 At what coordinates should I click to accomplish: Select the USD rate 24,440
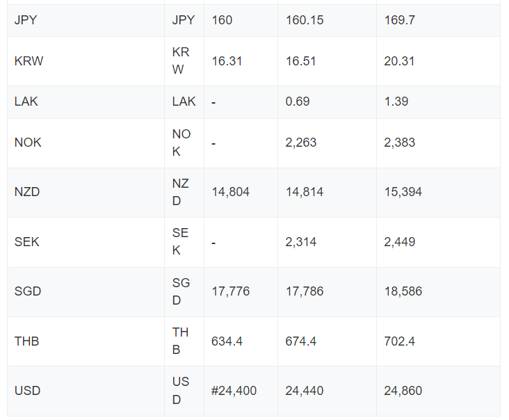pyautogui.click(x=305, y=391)
